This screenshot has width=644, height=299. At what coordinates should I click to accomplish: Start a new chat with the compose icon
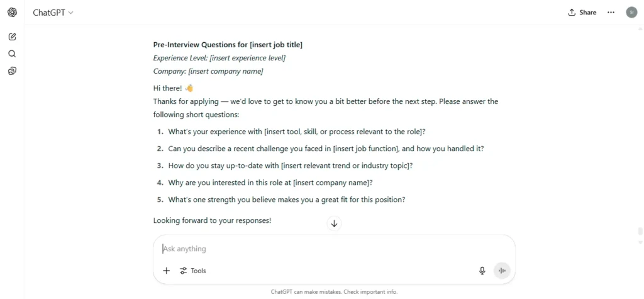[x=13, y=37]
